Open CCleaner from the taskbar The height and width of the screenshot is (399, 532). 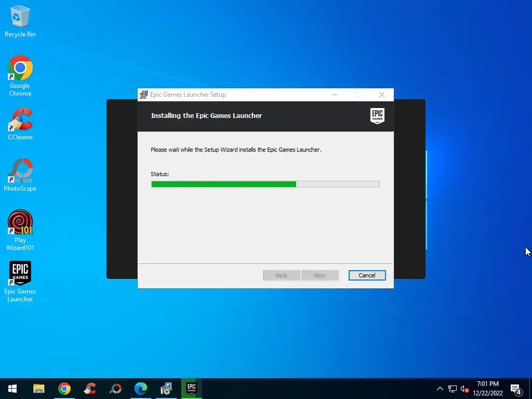pos(90,389)
